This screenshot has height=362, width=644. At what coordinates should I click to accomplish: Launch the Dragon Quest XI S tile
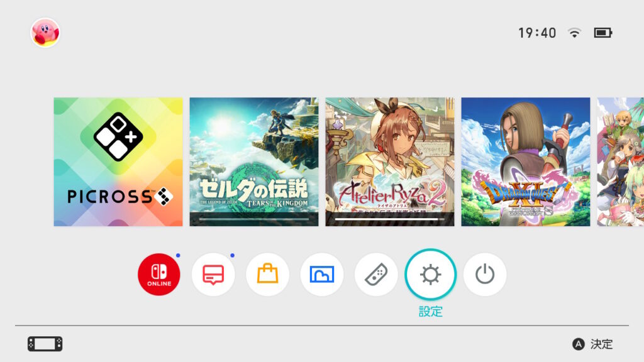click(526, 162)
